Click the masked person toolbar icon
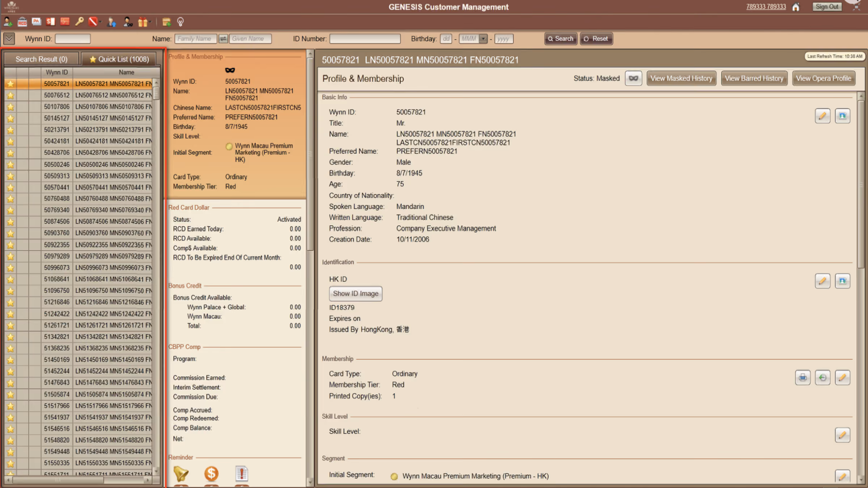The height and width of the screenshot is (488, 868). [128, 22]
